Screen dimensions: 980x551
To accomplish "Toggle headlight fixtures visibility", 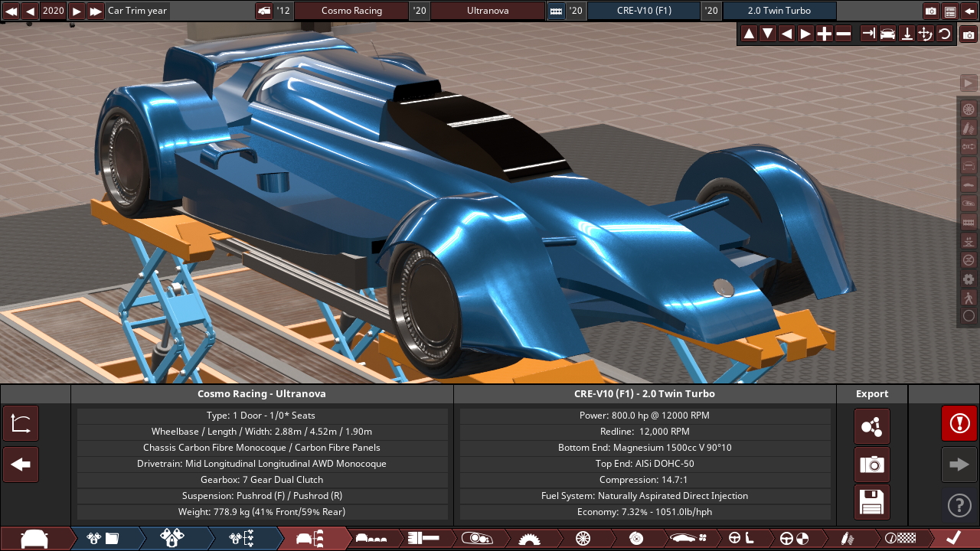I will point(969,204).
